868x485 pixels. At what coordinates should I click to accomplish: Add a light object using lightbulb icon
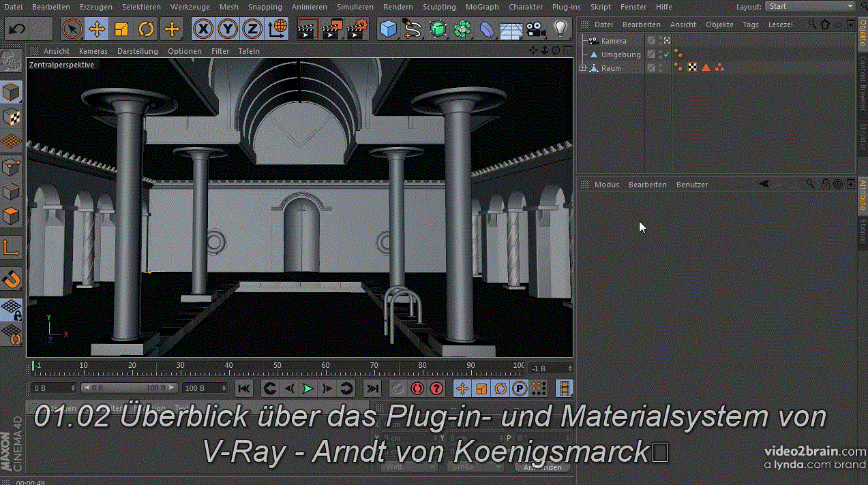coord(560,29)
